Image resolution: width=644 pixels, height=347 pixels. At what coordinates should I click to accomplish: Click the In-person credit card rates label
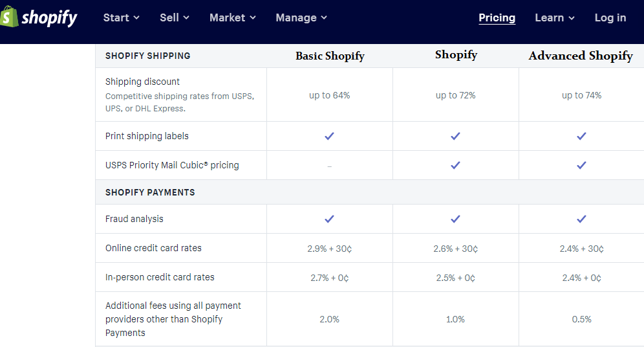[x=160, y=277]
